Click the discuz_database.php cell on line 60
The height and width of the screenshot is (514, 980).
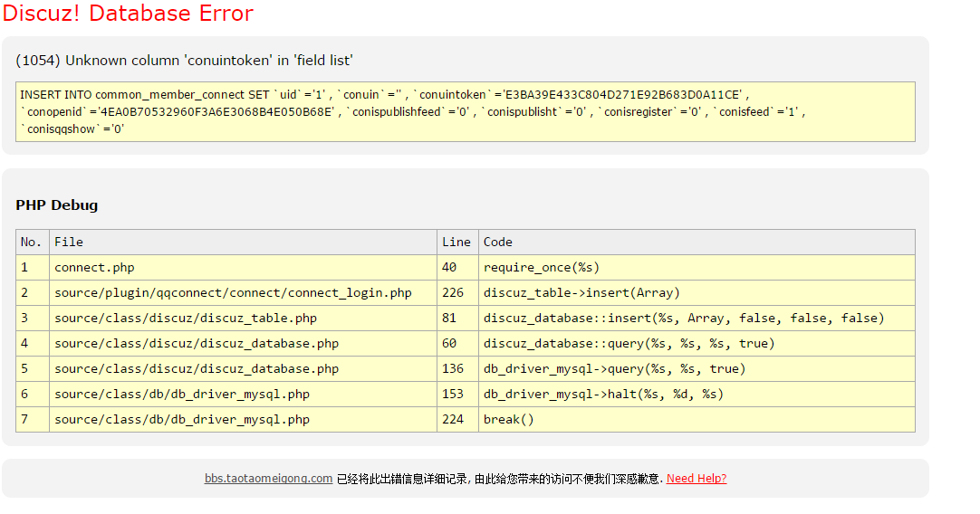click(197, 344)
